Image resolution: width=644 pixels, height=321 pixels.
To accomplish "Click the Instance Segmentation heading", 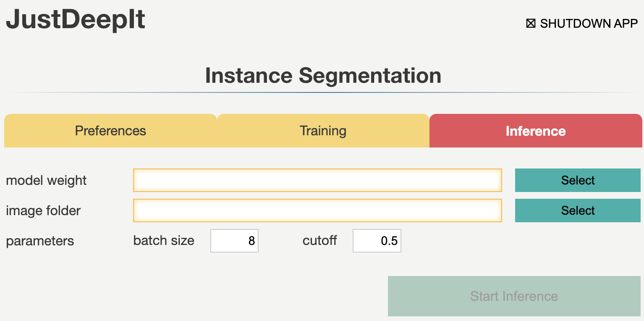I will click(323, 76).
